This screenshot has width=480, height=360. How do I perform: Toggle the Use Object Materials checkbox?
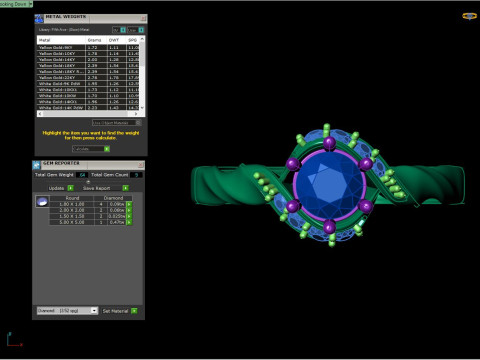[138, 123]
